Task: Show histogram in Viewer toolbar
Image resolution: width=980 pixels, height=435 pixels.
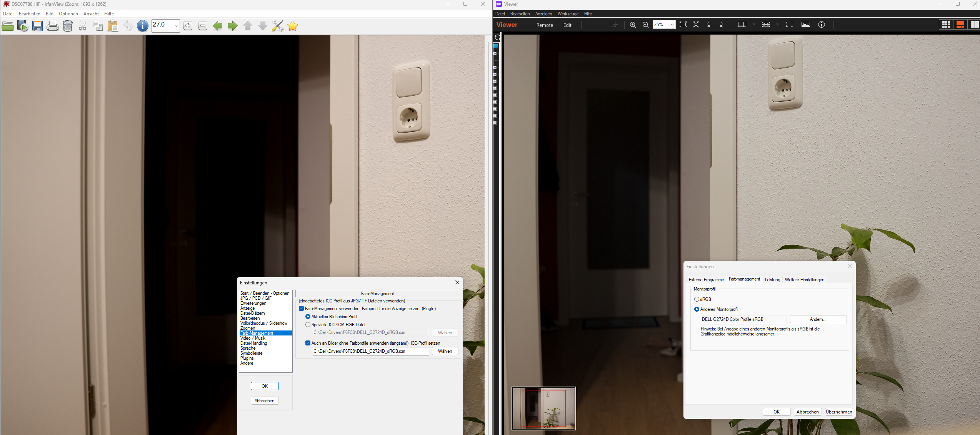Action: [x=805, y=25]
